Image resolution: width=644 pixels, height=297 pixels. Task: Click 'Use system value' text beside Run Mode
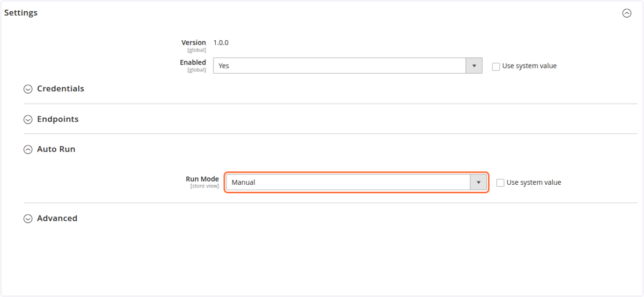[x=534, y=183]
